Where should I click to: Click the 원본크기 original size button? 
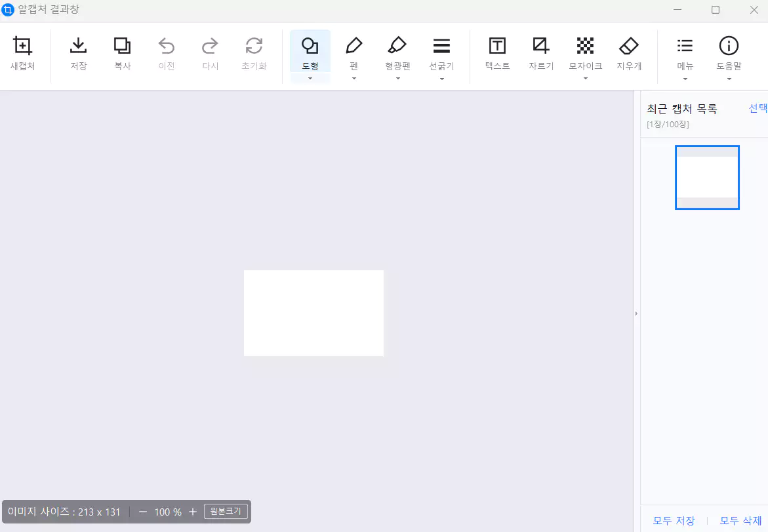click(226, 512)
